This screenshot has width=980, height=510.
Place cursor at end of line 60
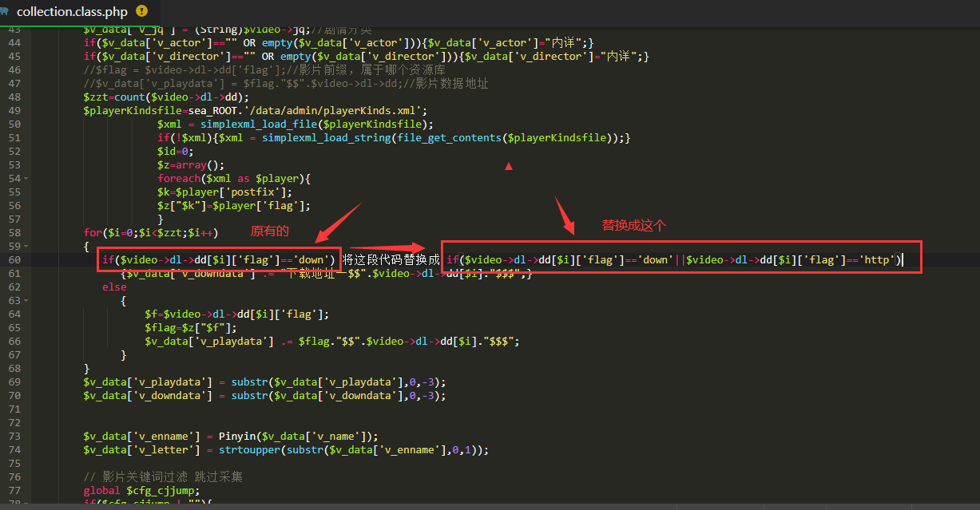click(x=903, y=259)
